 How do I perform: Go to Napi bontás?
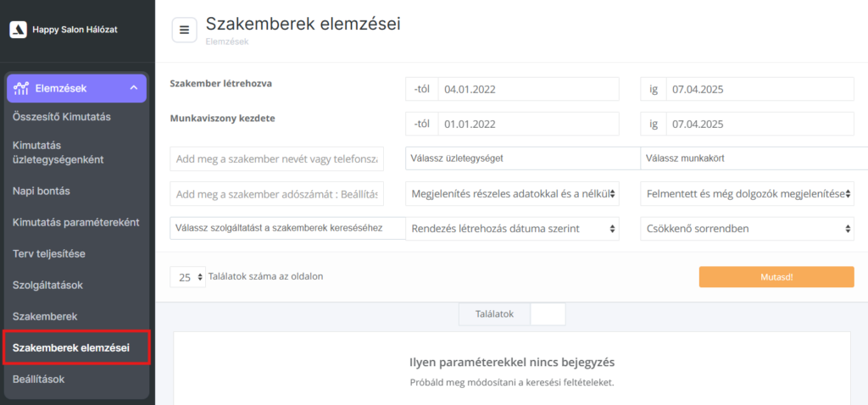pos(42,191)
